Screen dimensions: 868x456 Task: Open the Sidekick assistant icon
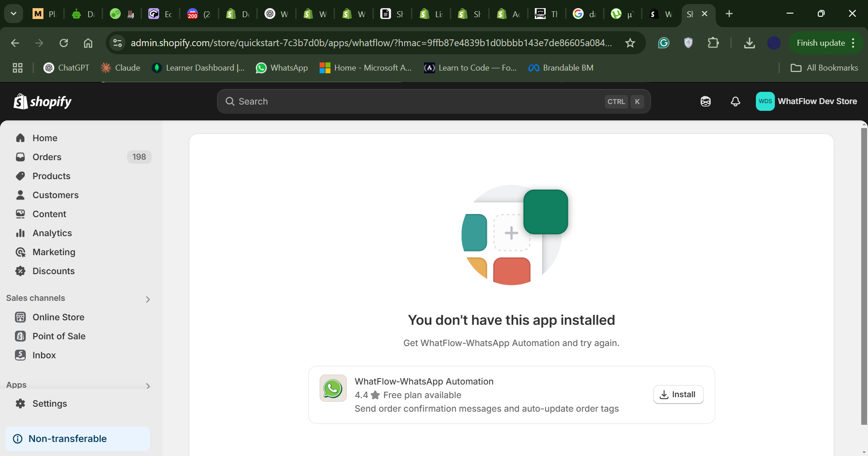[706, 101]
